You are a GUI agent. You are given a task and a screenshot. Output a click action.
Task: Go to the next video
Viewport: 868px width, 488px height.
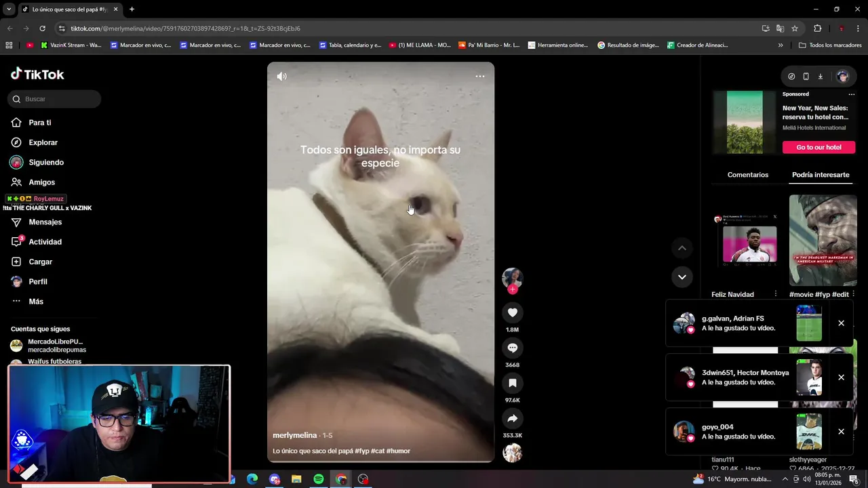tap(682, 277)
